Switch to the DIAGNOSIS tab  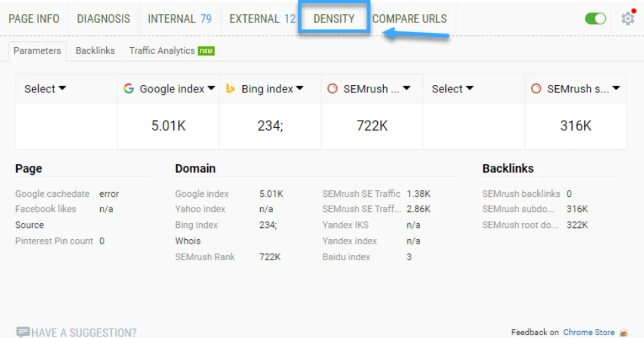point(104,19)
